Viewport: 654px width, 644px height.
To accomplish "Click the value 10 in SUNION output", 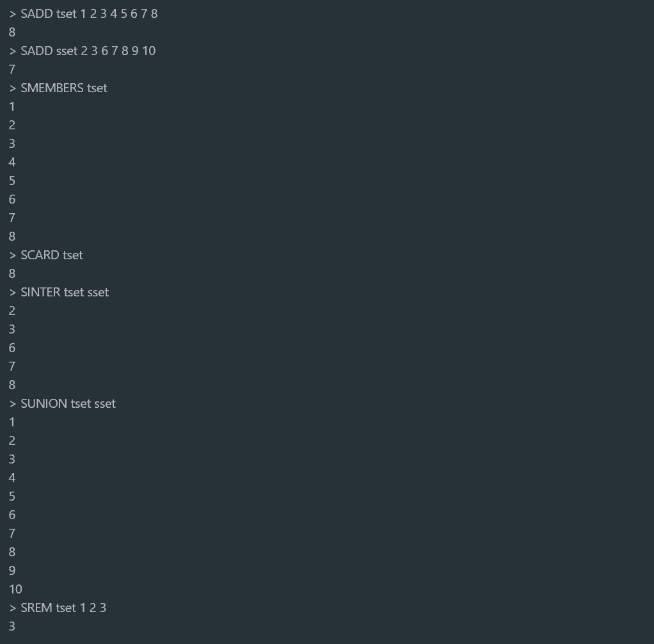I will coord(15,589).
